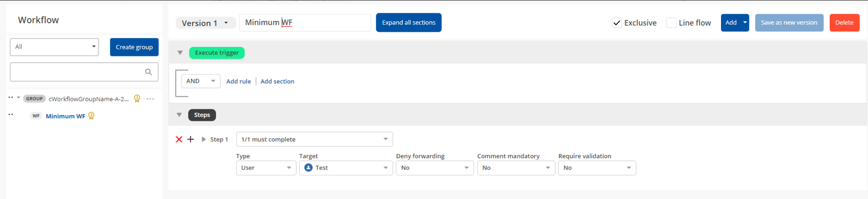Click the Add rule link
Viewport: 868px width, 199px height.
pos(238,81)
